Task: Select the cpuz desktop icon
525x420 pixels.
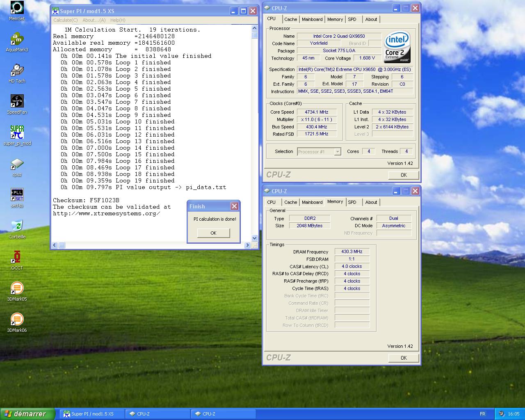Action: 17,167
